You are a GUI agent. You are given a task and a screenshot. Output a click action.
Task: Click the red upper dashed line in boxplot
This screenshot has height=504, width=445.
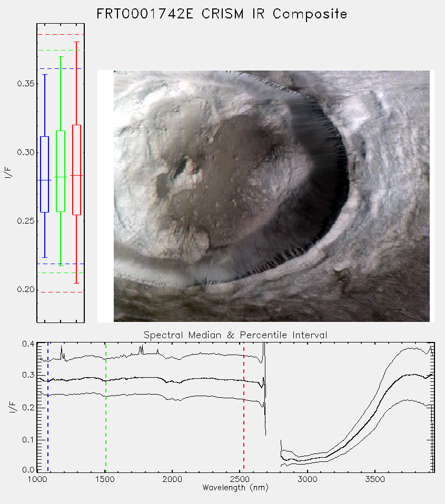pos(61,34)
